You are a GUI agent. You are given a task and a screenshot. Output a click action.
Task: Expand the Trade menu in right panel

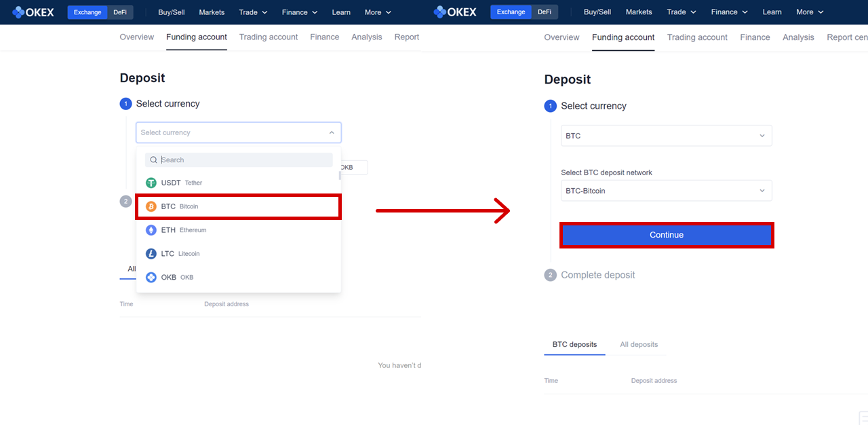coord(682,12)
